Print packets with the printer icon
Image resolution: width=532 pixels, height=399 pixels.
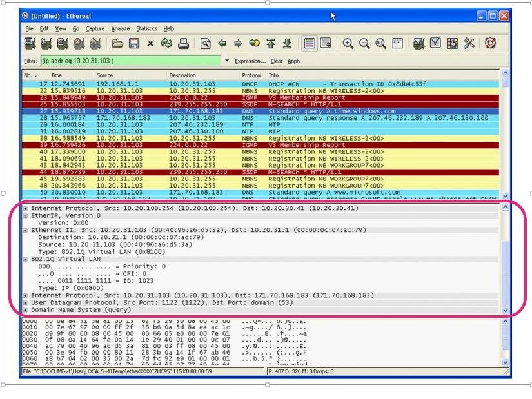[183, 43]
